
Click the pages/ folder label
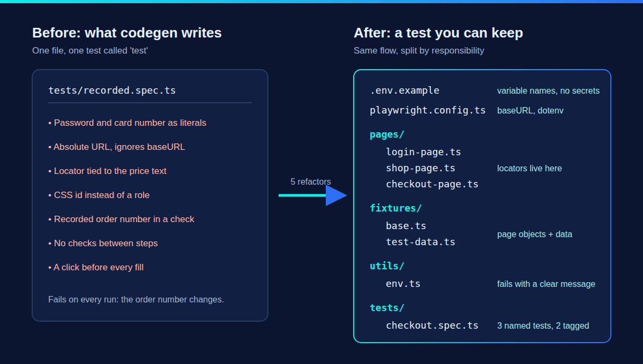(387, 134)
